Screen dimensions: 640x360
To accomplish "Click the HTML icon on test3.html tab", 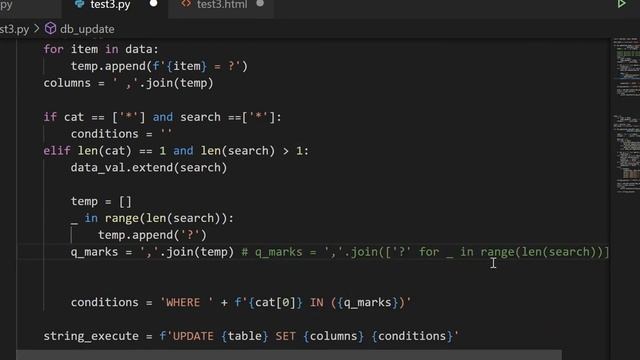I will 186,4.
